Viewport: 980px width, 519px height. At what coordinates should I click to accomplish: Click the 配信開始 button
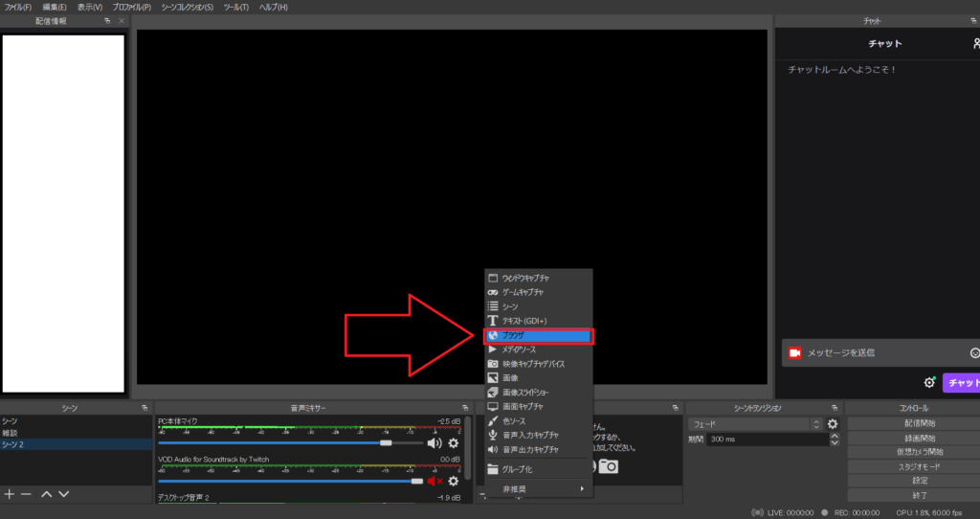(x=920, y=423)
